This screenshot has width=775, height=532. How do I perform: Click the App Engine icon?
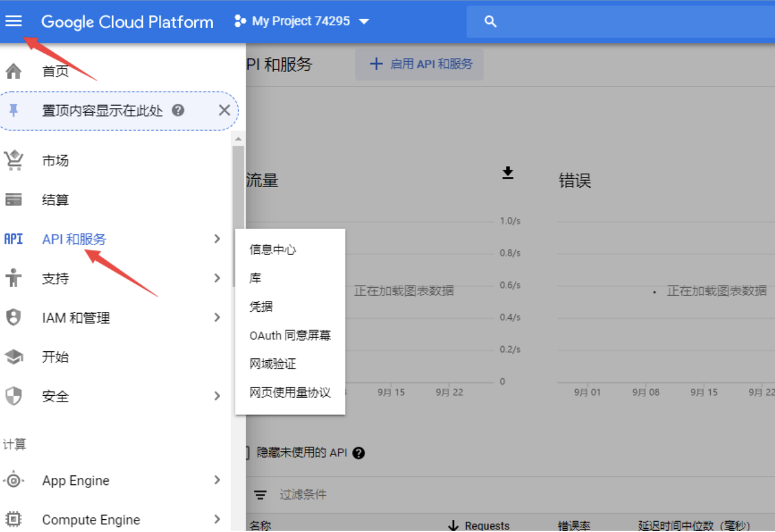(x=14, y=480)
